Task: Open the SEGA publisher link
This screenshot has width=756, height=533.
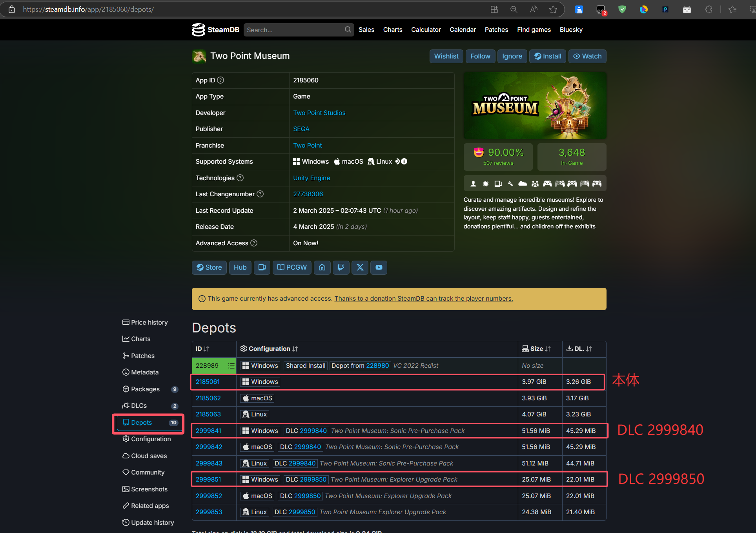Action: pos(301,129)
